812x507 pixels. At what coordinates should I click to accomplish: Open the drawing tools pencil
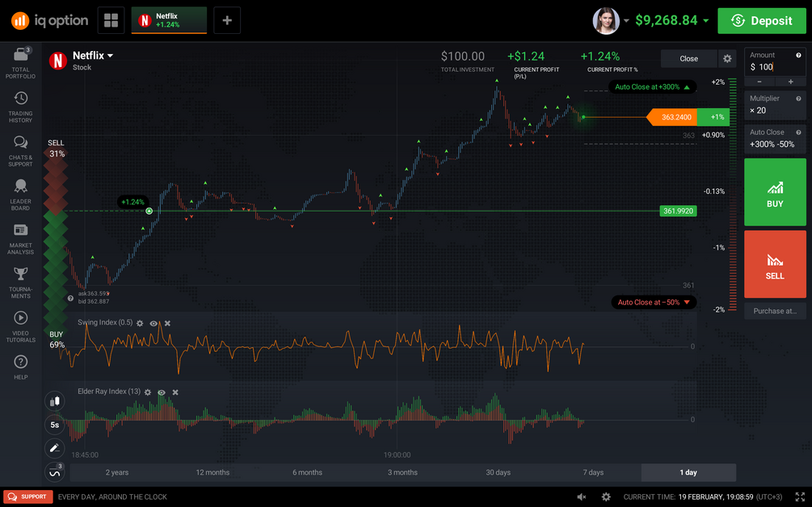(55, 449)
